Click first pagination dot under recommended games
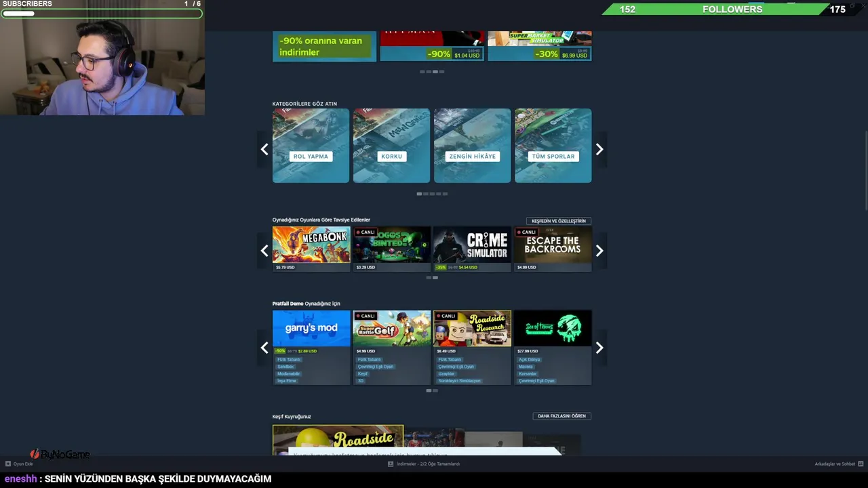 point(429,277)
